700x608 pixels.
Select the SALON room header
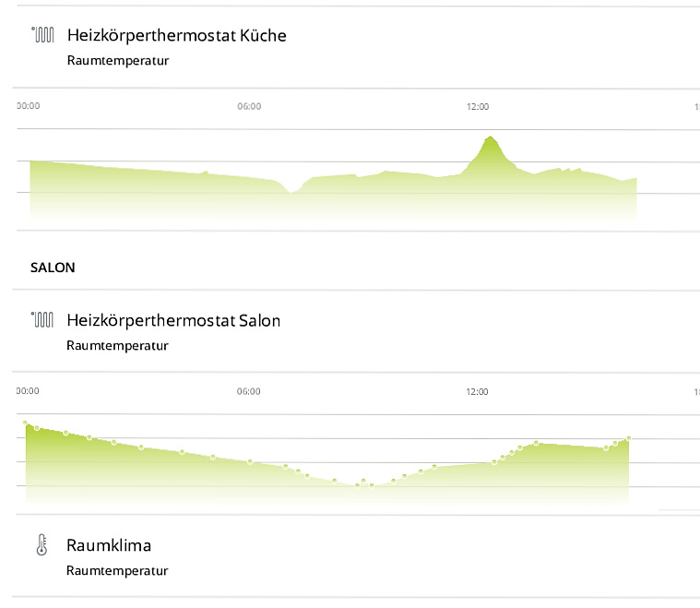coord(53,268)
